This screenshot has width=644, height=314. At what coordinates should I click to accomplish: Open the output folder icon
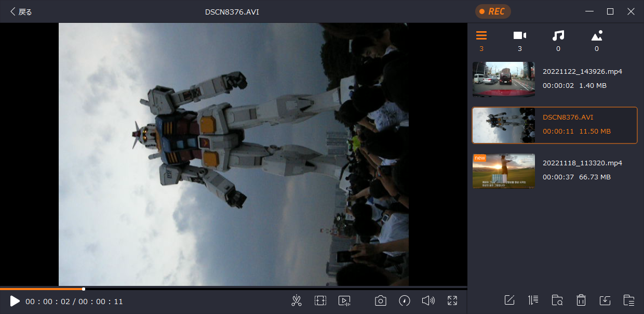click(629, 300)
